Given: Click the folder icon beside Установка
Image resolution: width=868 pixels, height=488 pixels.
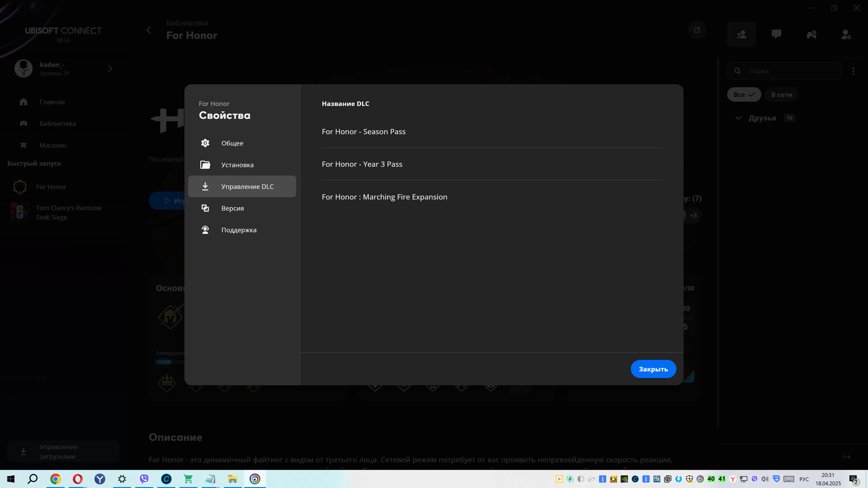Looking at the screenshot, I should [205, 165].
